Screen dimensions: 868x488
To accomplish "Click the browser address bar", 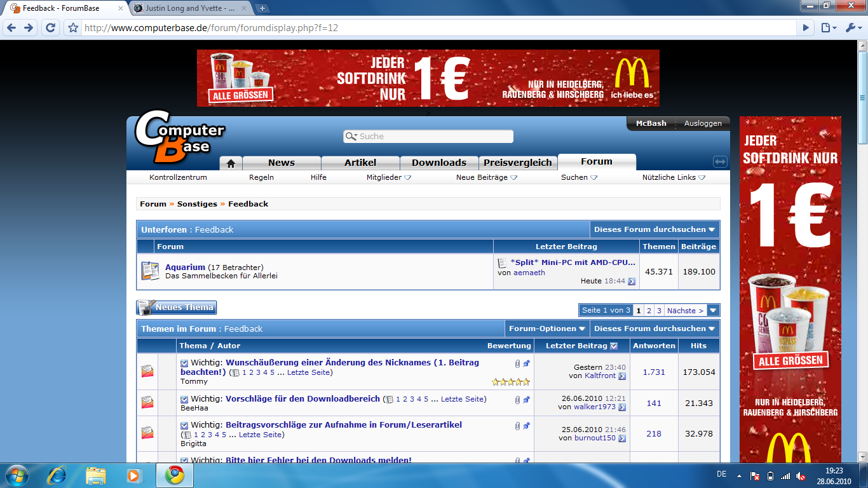I will pos(438,28).
